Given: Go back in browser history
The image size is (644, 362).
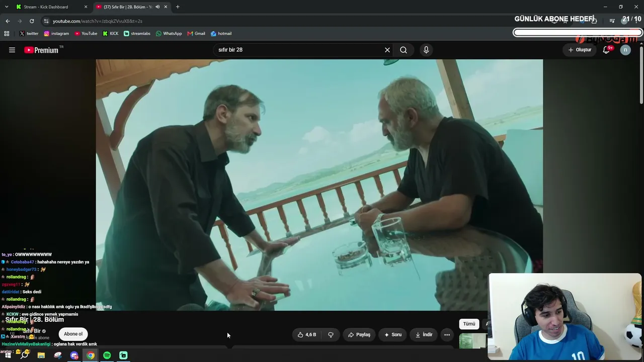Looking at the screenshot, I should (8, 21).
